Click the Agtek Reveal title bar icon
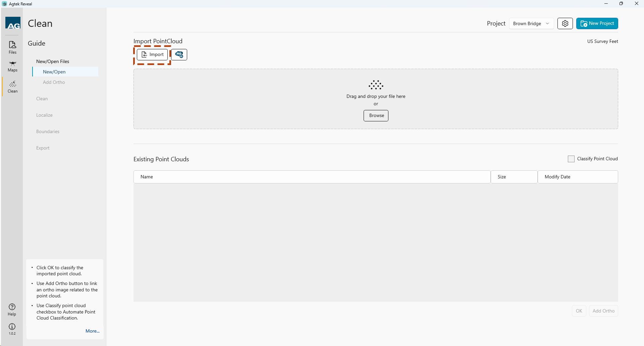The width and height of the screenshot is (644, 346). [4, 4]
